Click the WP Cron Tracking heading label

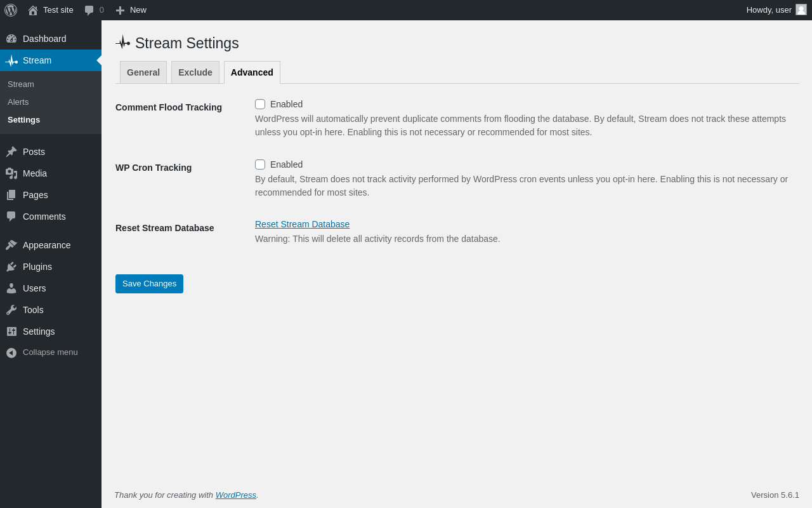154,168
